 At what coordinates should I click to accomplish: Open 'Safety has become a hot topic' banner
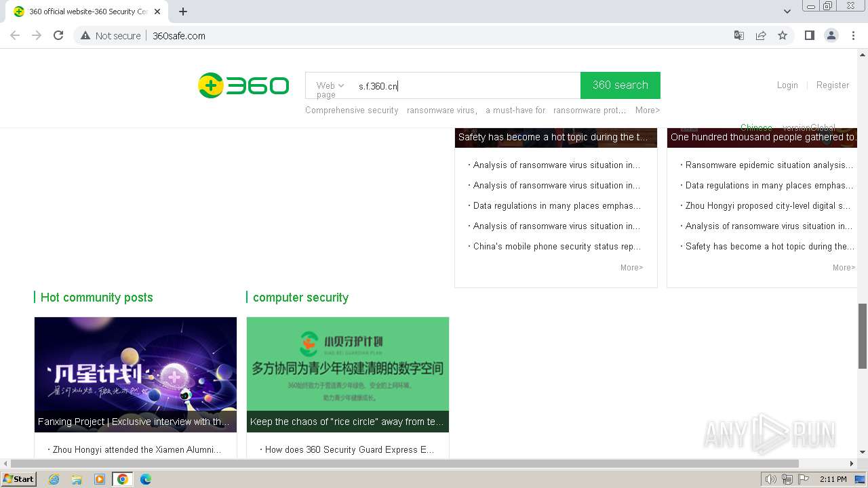pyautogui.click(x=555, y=137)
